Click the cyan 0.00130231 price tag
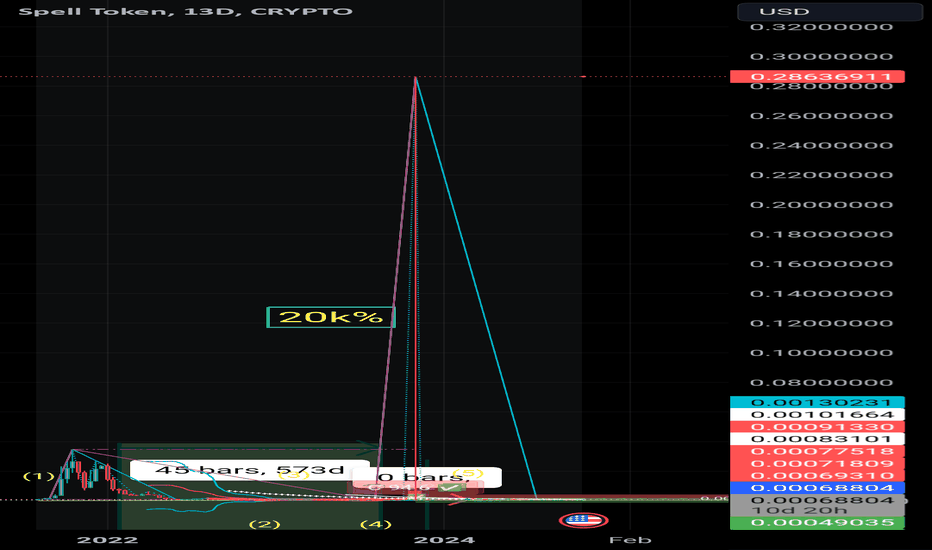This screenshot has height=550, width=932. (817, 403)
